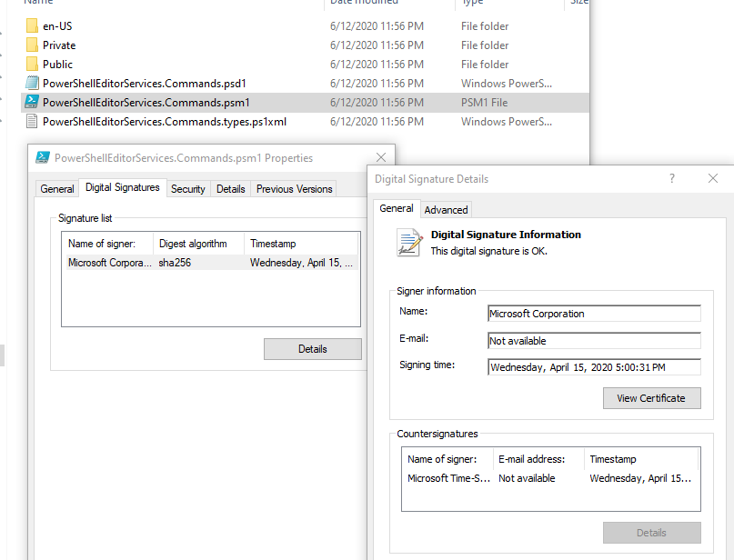This screenshot has height=560, width=734.
Task: Click the Details button under Countersignatures
Action: point(651,533)
